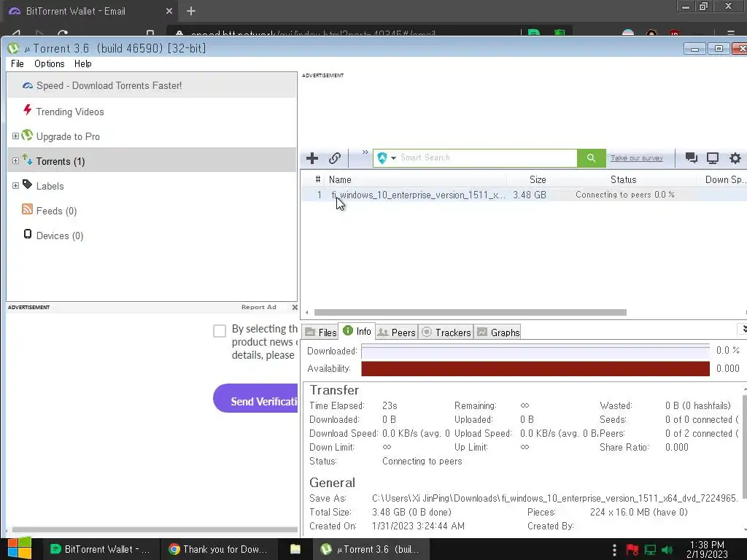Switch to Chrome Thank you for Download taskbar item
Viewport: 747px width, 560px height.
219,549
